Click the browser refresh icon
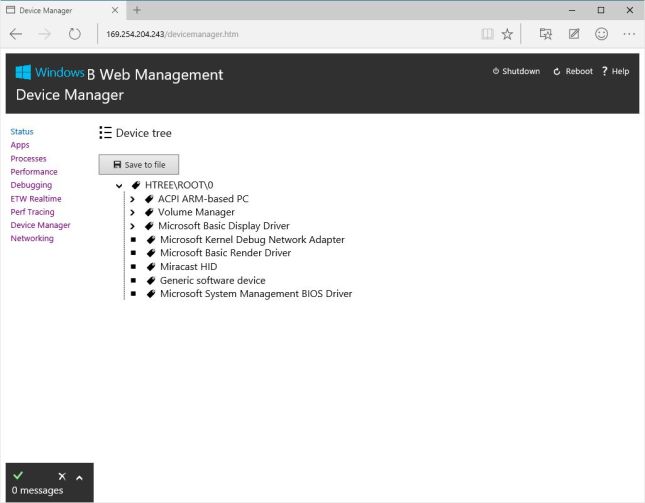The image size is (645, 503). (74, 34)
